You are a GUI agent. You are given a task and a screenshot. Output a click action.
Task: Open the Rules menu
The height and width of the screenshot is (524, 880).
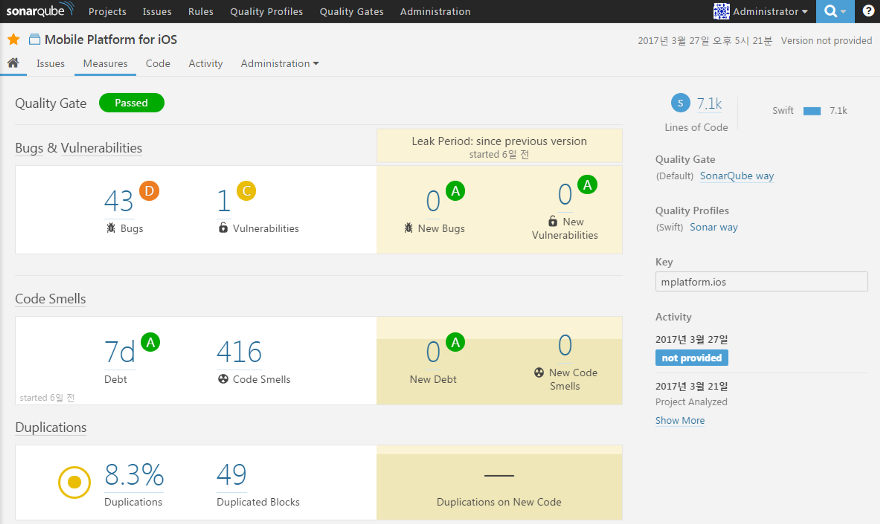(x=200, y=11)
